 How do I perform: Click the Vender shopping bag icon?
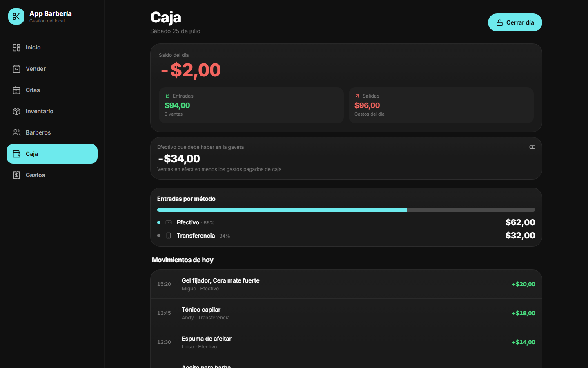pyautogui.click(x=16, y=69)
